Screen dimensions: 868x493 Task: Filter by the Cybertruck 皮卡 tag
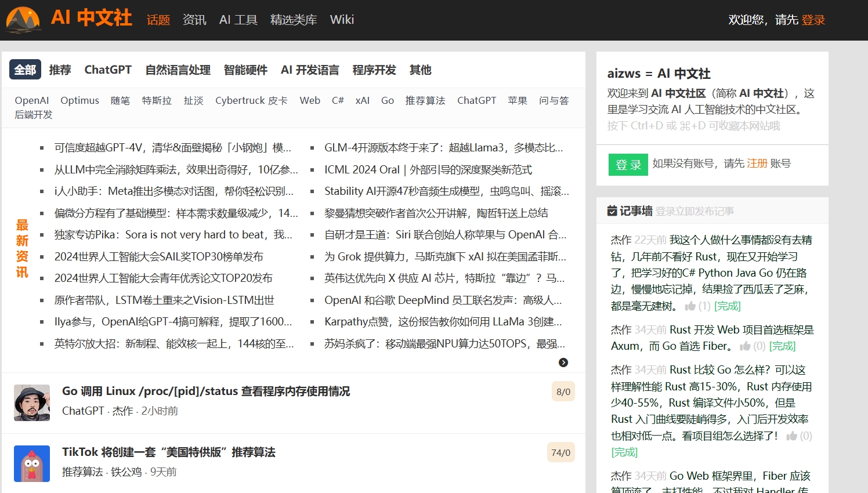point(251,100)
